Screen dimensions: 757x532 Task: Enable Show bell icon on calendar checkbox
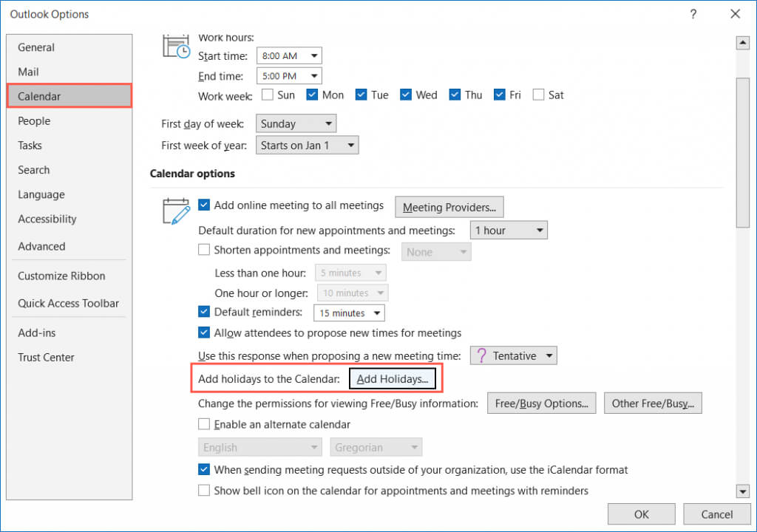pyautogui.click(x=204, y=491)
